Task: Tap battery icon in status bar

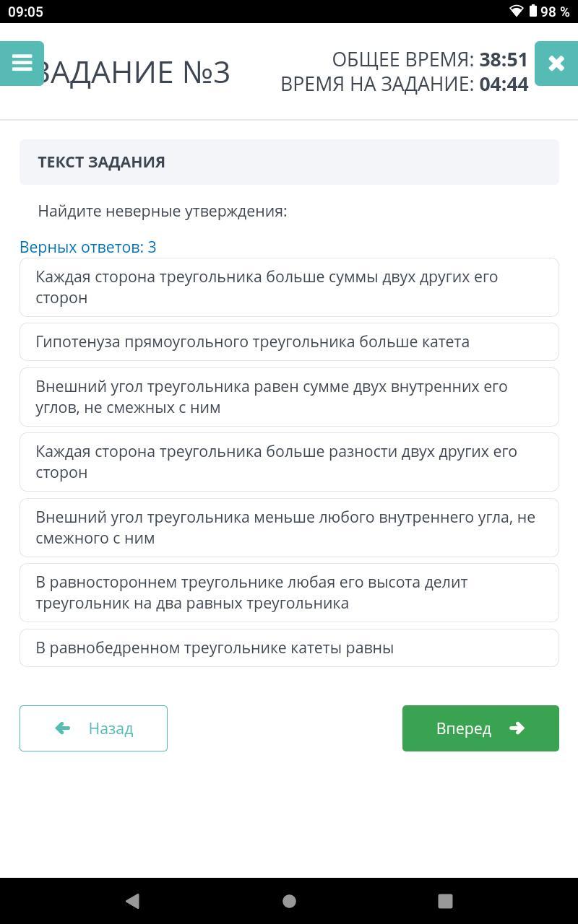Action: (533, 11)
